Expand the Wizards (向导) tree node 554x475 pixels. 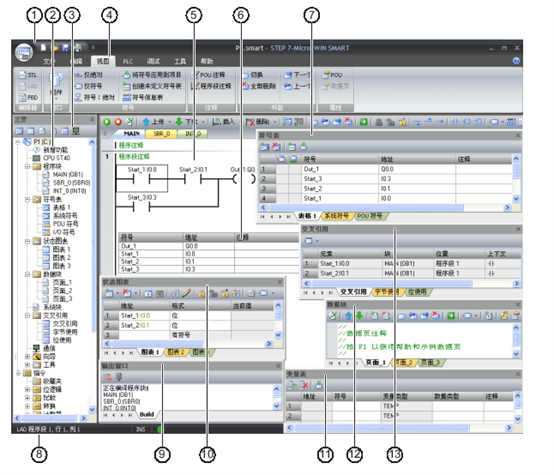click(x=27, y=356)
